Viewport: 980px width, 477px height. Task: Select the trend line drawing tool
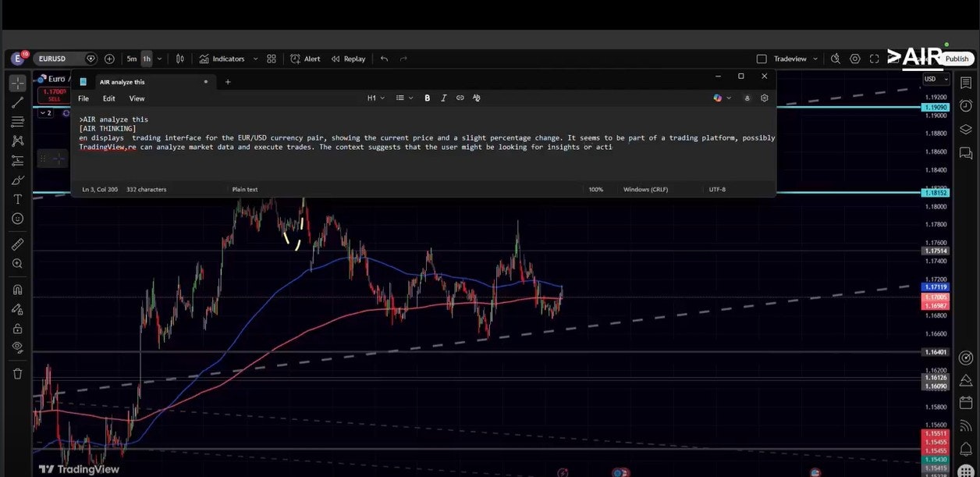click(x=17, y=102)
